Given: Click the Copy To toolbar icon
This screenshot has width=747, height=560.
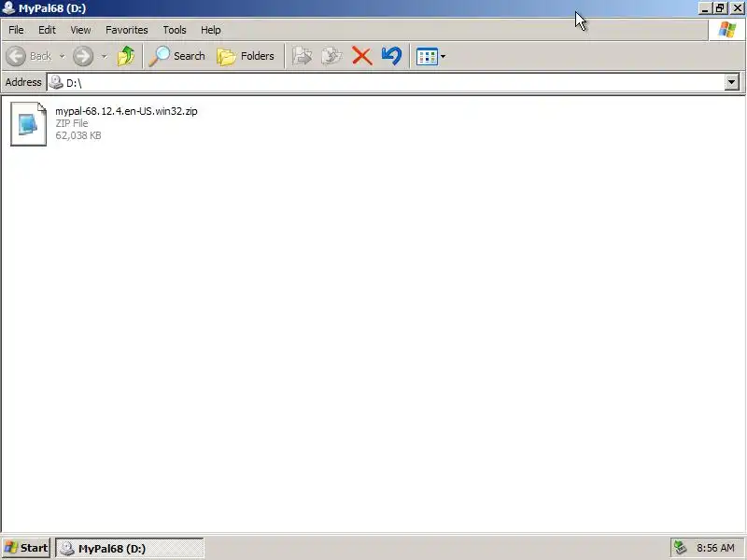Looking at the screenshot, I should [331, 56].
